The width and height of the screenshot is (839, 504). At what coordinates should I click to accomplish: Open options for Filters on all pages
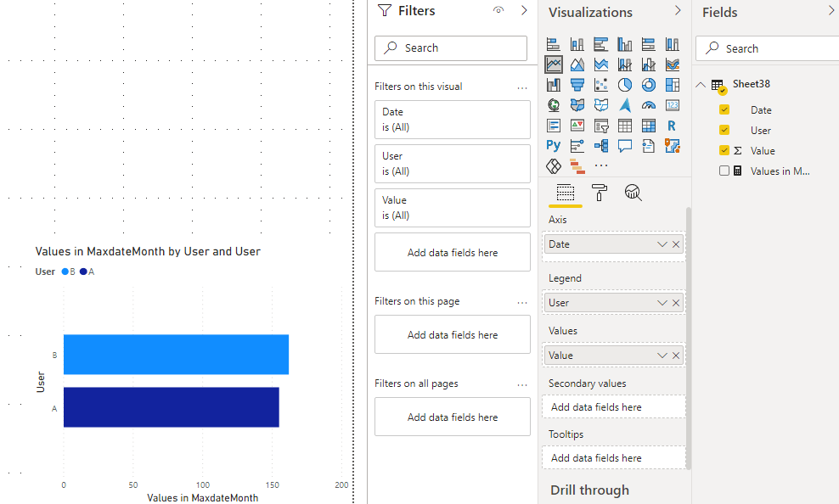tap(522, 384)
